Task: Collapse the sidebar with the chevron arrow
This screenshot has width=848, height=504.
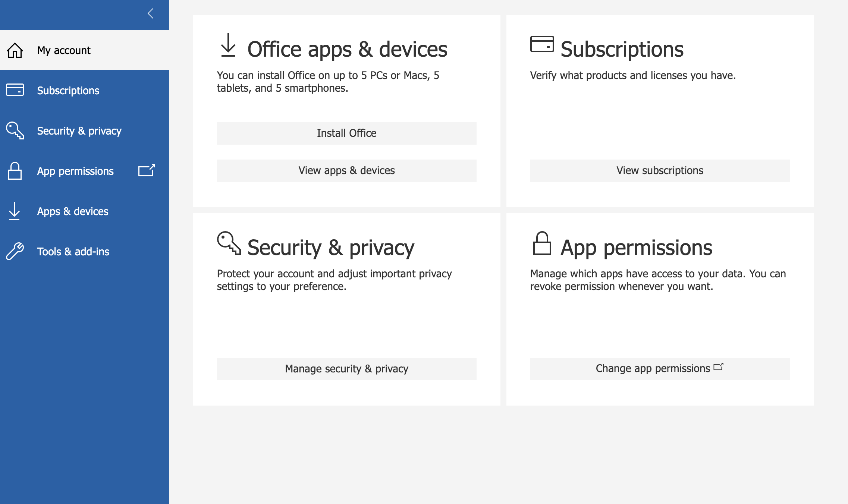Action: pos(151,14)
